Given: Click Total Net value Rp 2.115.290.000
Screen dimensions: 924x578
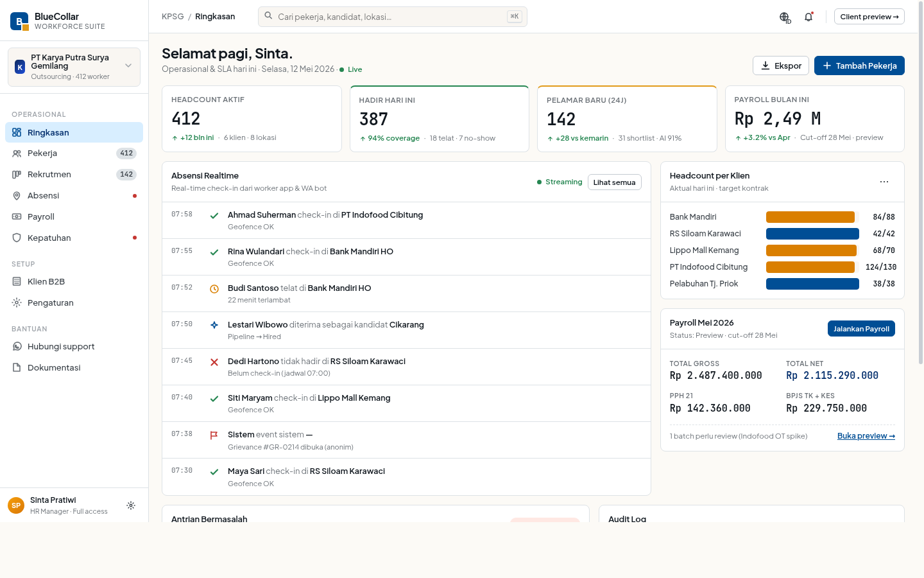Looking at the screenshot, I should pyautogui.click(x=832, y=376).
